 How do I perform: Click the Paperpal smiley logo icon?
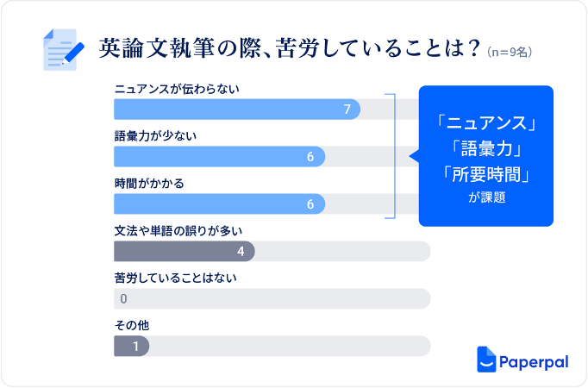486,360
